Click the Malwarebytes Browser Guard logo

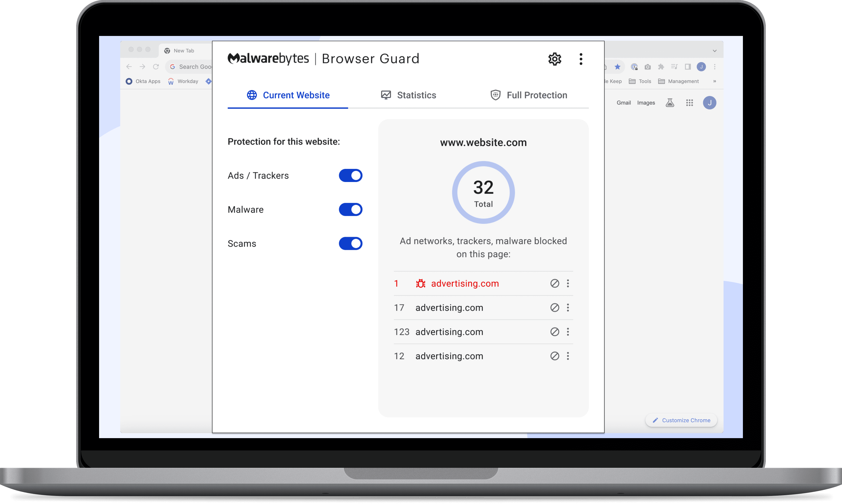point(323,59)
